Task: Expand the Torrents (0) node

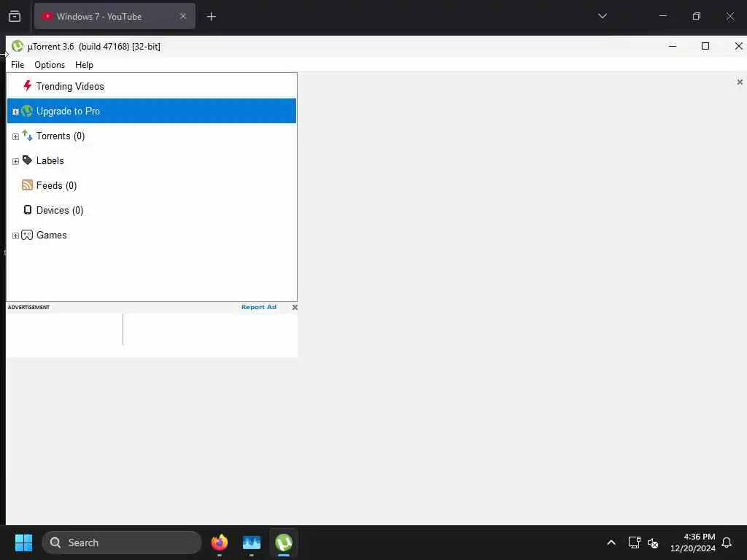Action: 15,136
